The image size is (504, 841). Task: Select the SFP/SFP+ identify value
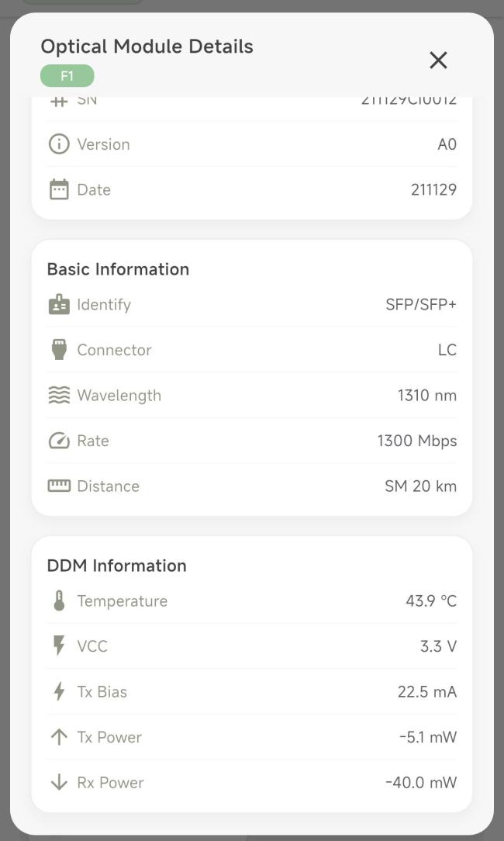421,305
